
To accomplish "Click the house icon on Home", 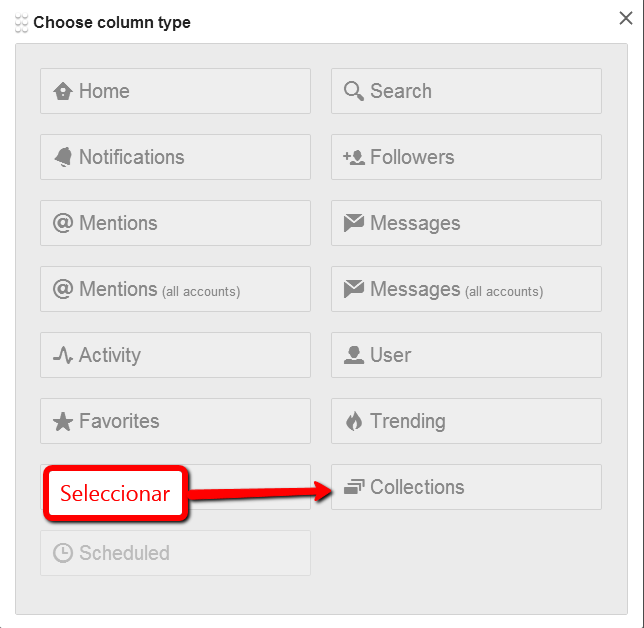I will [x=63, y=91].
